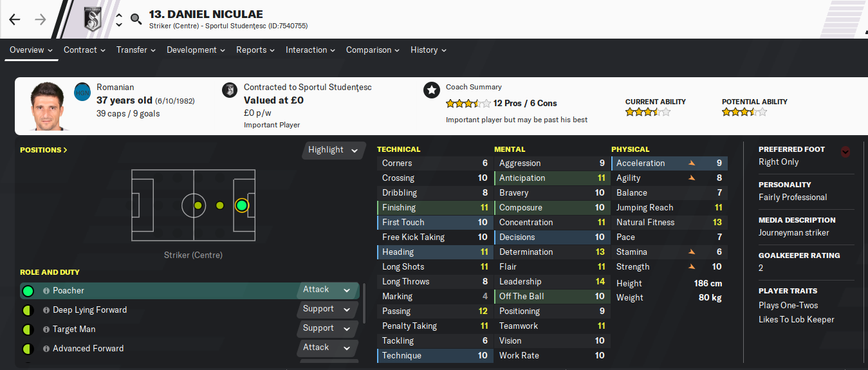
Task: Click the info icon beside Poacher
Action: 46,291
